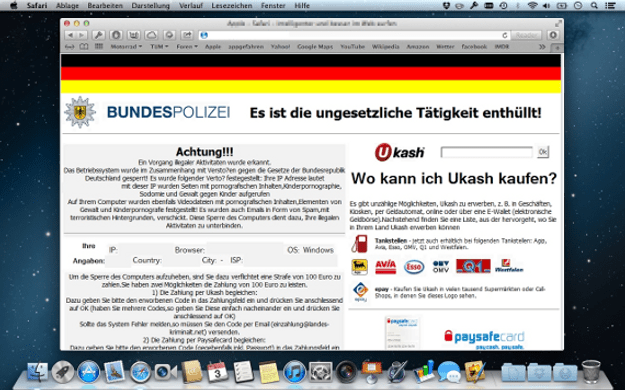Reload the page with the refresh icon

coord(505,35)
